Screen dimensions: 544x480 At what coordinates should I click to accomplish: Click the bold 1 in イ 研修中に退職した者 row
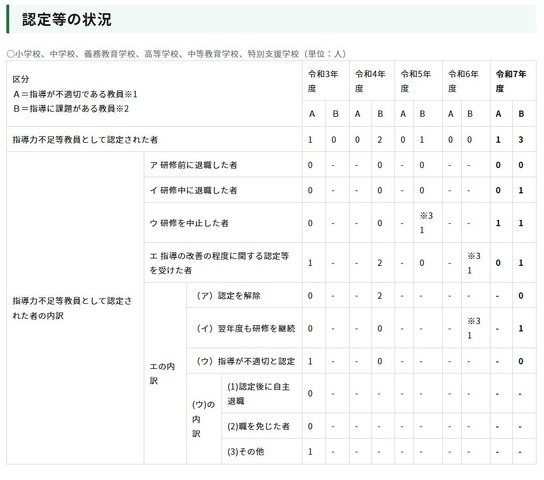pos(521,190)
